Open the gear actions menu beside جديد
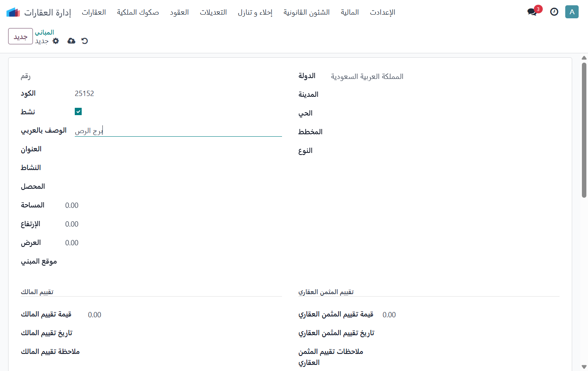Image resolution: width=588 pixels, height=371 pixels. (x=56, y=41)
